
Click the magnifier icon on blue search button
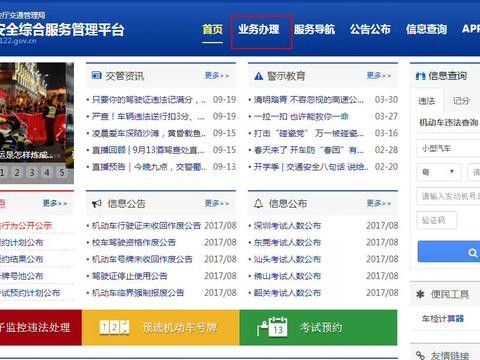tap(473, 253)
